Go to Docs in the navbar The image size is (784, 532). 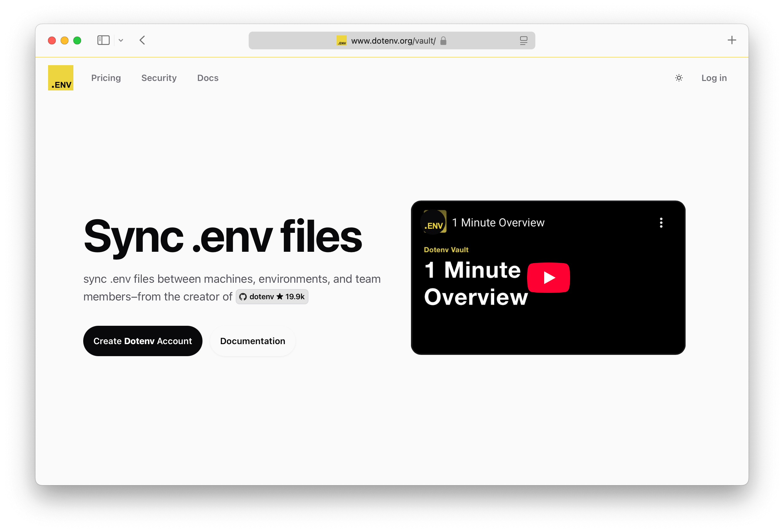point(208,78)
